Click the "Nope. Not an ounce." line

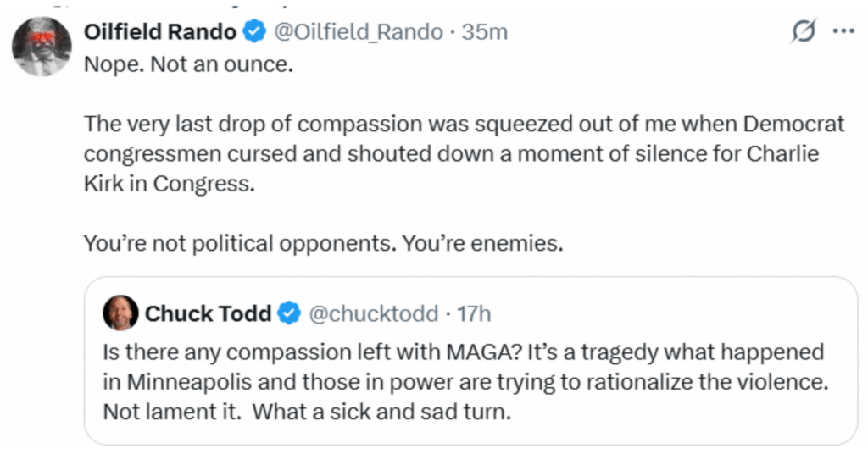(x=188, y=64)
